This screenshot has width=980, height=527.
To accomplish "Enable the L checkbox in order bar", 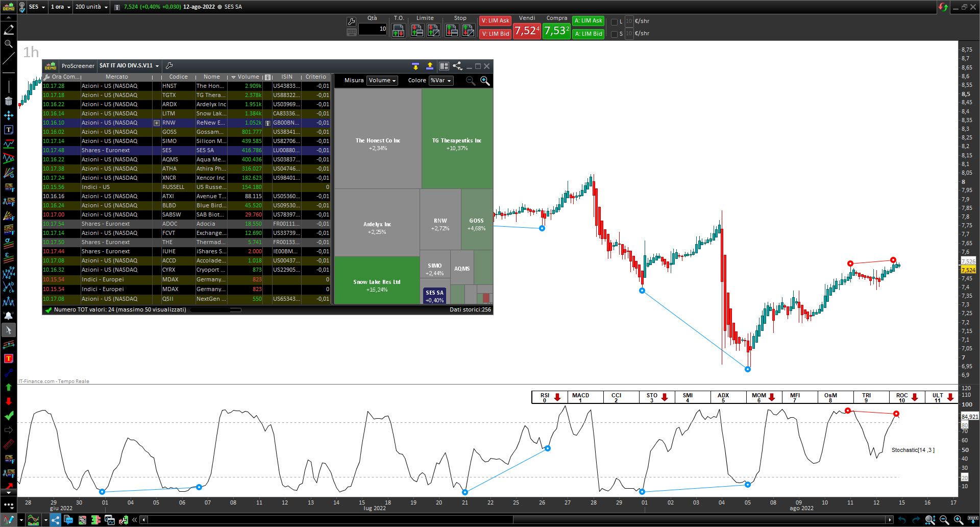I will pos(614,22).
